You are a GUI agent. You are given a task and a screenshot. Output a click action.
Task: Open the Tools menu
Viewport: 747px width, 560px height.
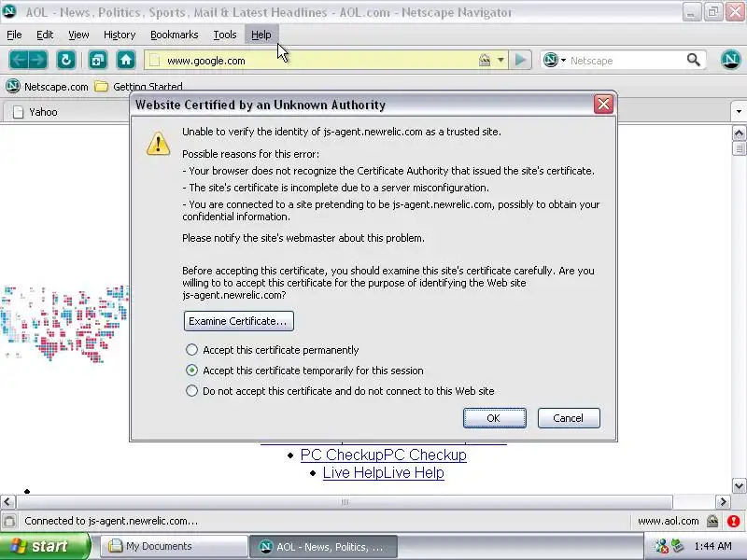point(225,35)
